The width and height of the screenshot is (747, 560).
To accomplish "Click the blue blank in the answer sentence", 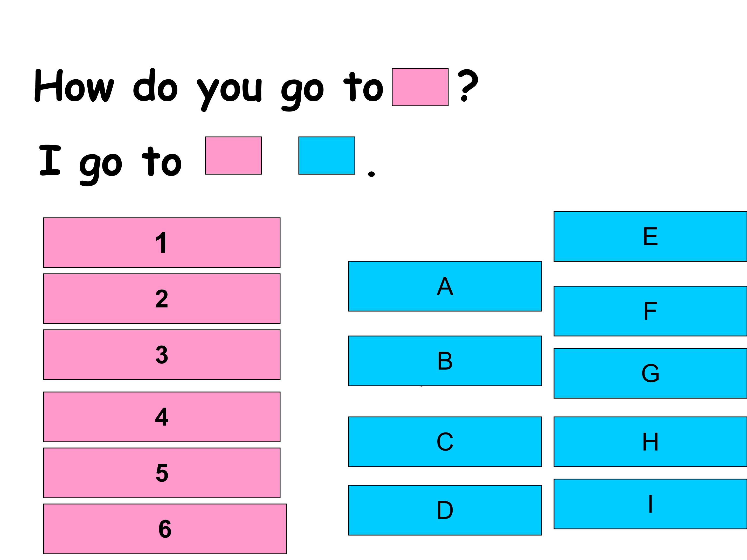I will coord(327,155).
